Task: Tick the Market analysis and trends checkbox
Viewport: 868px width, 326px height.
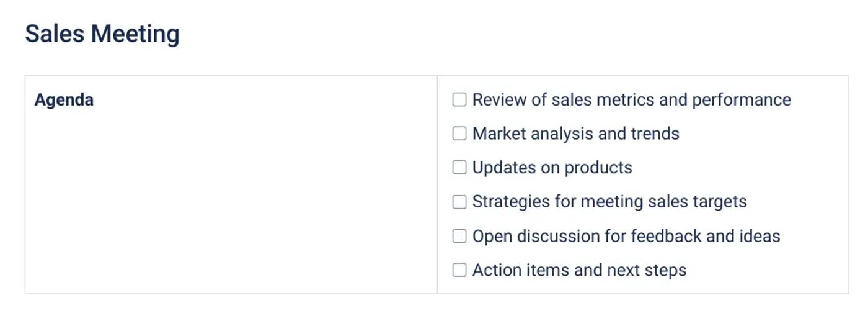Action: pyautogui.click(x=459, y=134)
